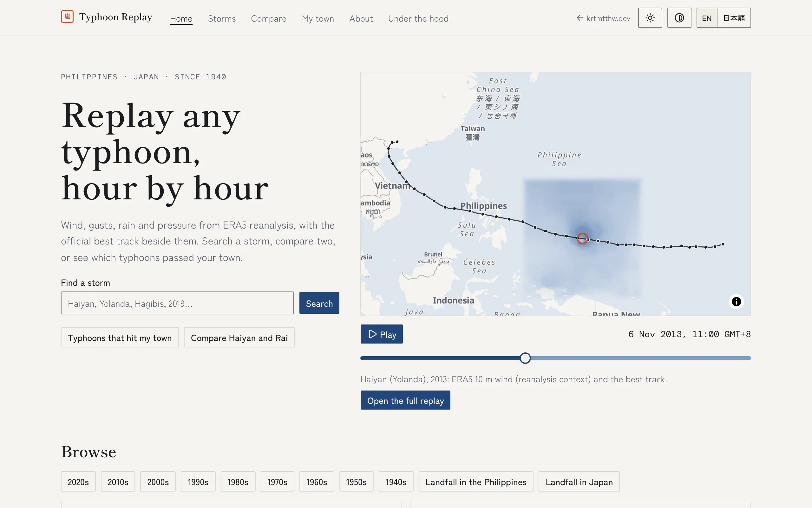Click the Typhoon Replay kanji logo icon
812x508 pixels.
67,17
